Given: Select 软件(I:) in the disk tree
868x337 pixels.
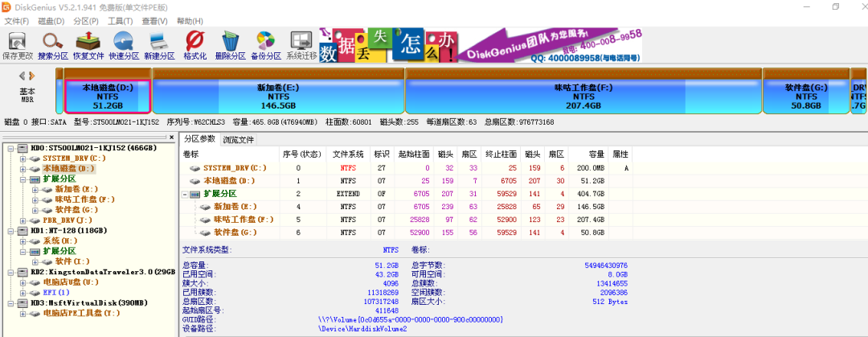Looking at the screenshot, I should [x=72, y=261].
